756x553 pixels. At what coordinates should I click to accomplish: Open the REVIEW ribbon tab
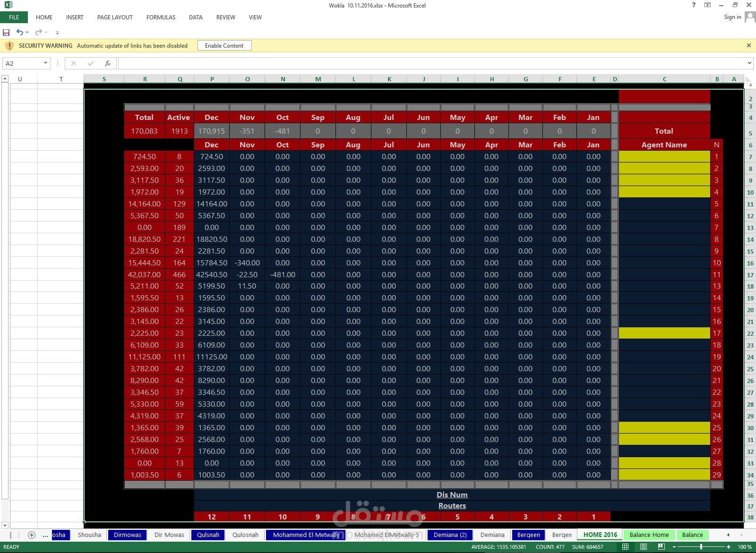click(x=225, y=17)
